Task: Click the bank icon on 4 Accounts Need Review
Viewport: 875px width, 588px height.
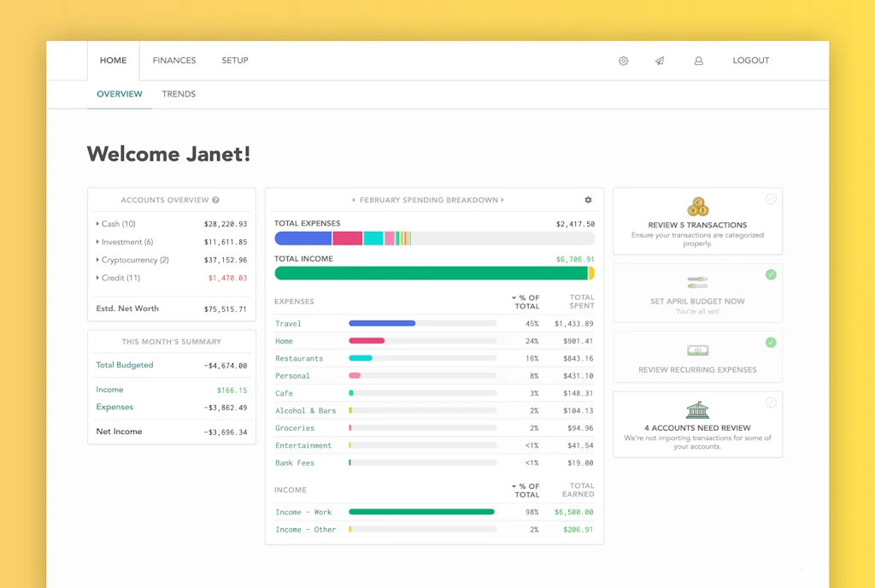Action: tap(698, 410)
